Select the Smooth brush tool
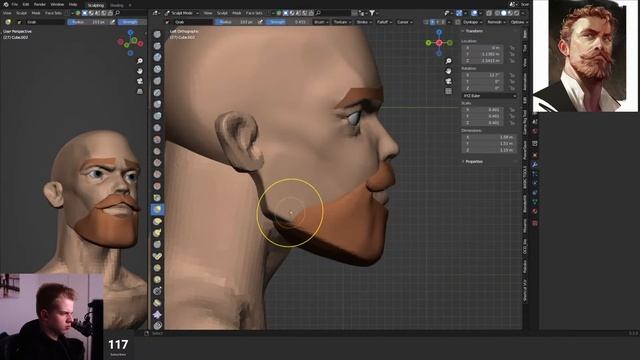The image size is (640, 360). pos(157,139)
